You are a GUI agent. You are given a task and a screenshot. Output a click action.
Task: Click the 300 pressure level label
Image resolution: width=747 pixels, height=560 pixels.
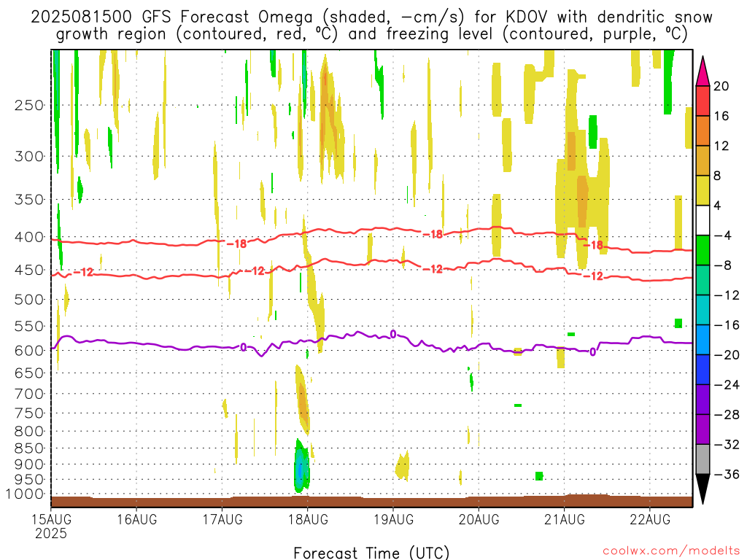[x=29, y=156]
